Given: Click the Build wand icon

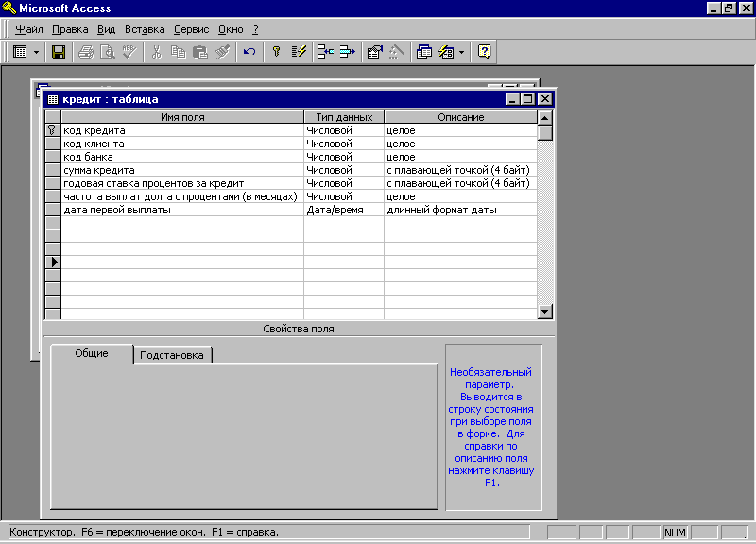Looking at the screenshot, I should coord(396,52).
